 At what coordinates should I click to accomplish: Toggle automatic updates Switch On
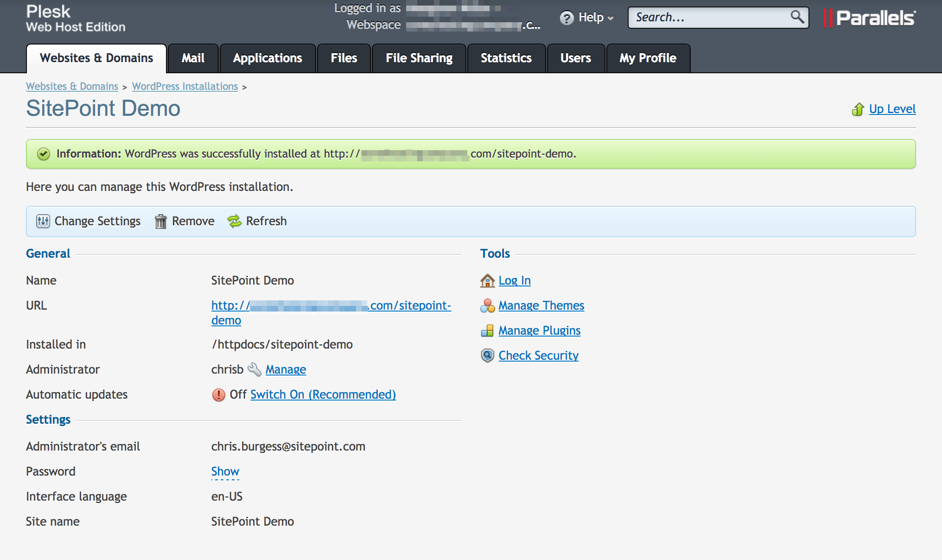pos(323,394)
